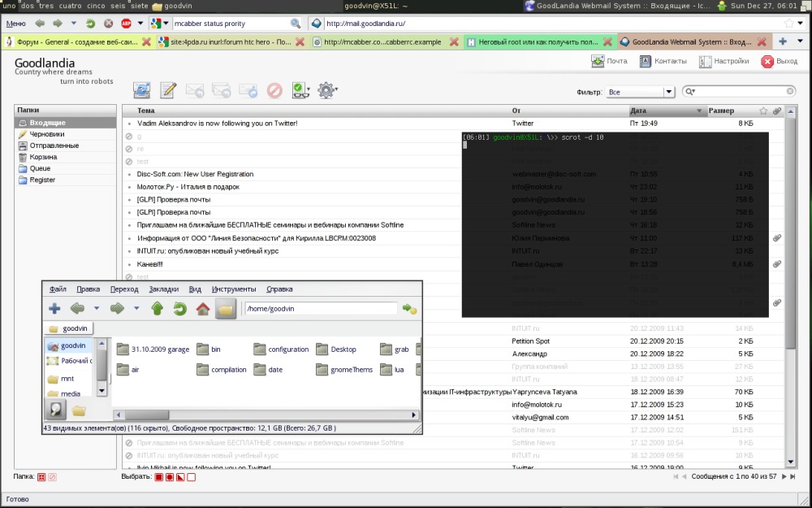Click the red Delete message icon
The height and width of the screenshot is (508, 812).
point(274,91)
